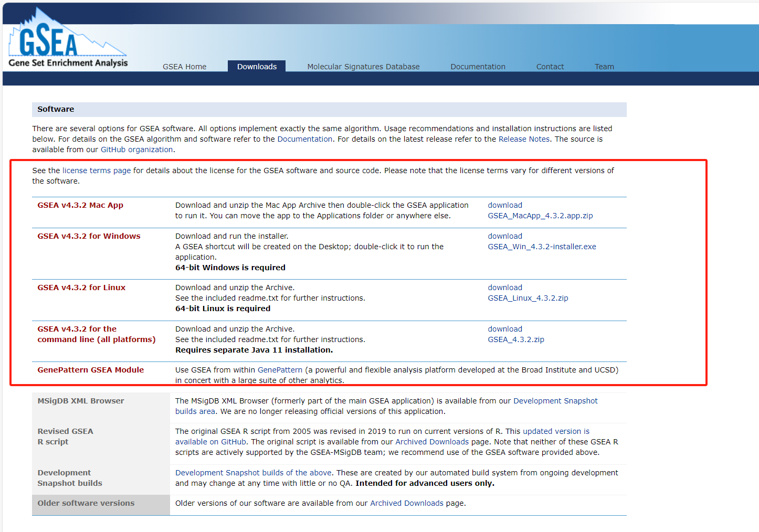Click the GSEA logo image
This screenshot has height=532, width=759.
[x=68, y=38]
